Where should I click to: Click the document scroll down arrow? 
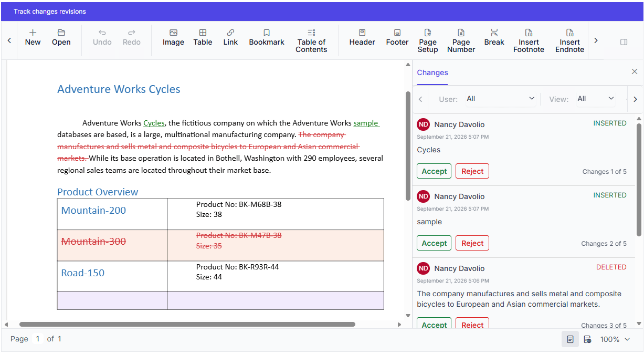pos(408,316)
